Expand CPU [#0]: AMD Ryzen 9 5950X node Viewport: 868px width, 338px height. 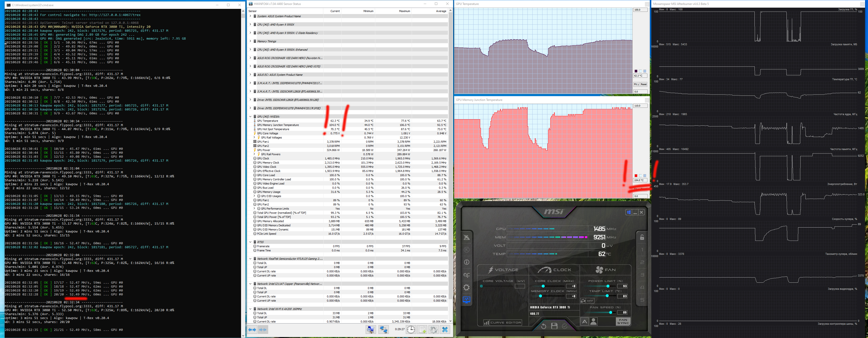point(250,25)
